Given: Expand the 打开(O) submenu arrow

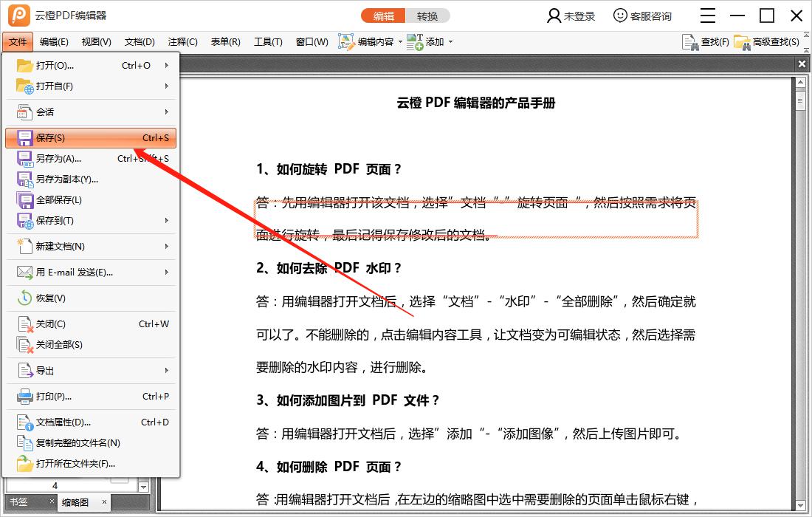Looking at the screenshot, I should coord(166,65).
